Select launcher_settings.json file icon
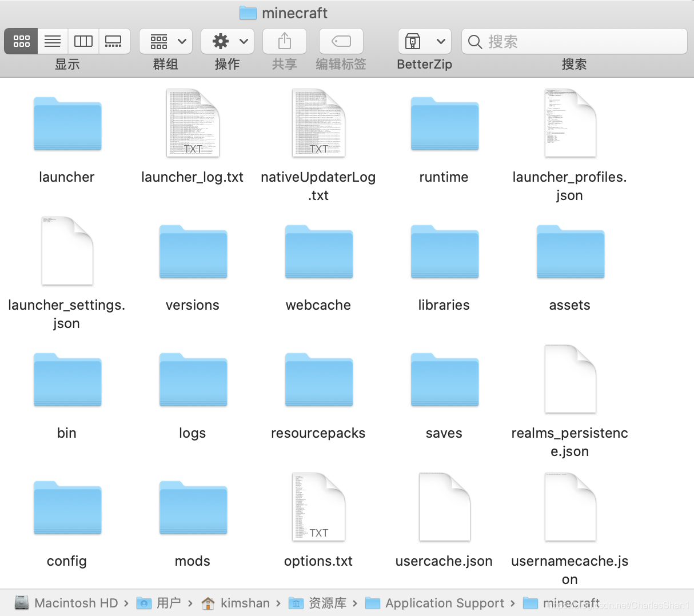Screen dimensions: 694x616 coord(67,251)
